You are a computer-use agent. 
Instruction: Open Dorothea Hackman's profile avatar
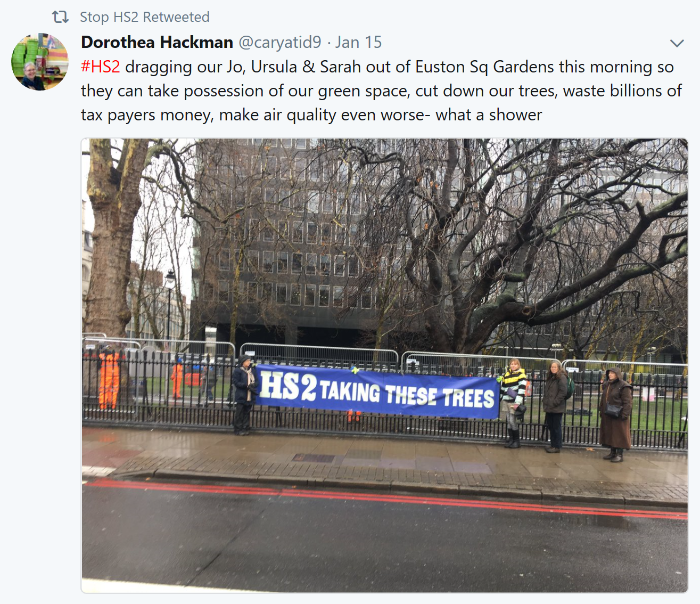pos(40,62)
